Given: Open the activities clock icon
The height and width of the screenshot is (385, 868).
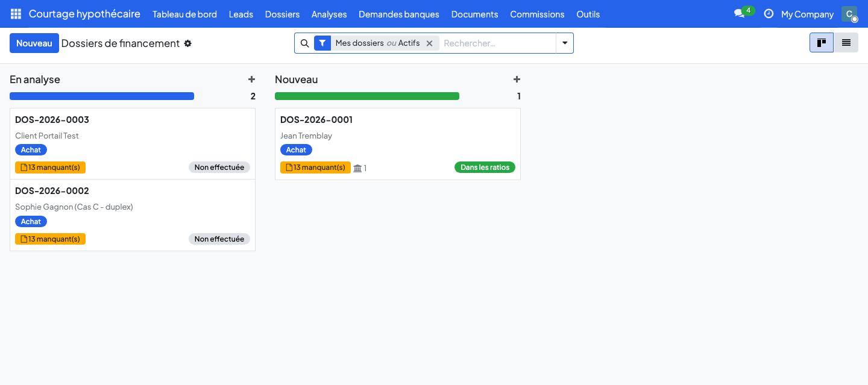Looking at the screenshot, I should [769, 14].
